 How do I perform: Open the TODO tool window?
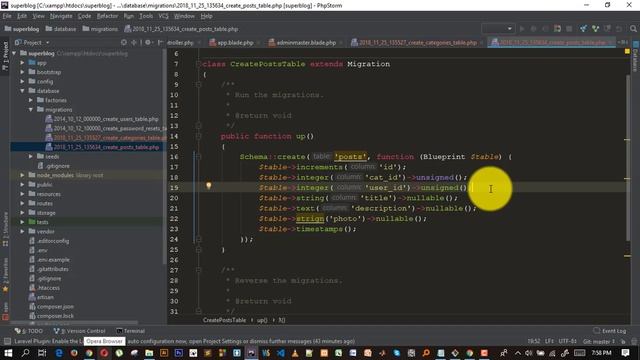click(29, 331)
